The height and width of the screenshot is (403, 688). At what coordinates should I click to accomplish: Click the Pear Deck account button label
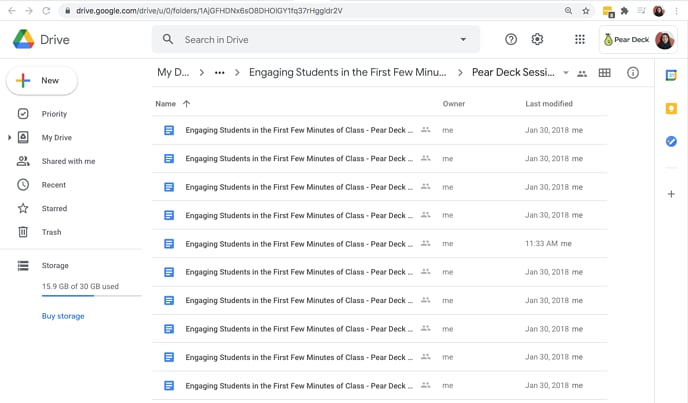[631, 40]
